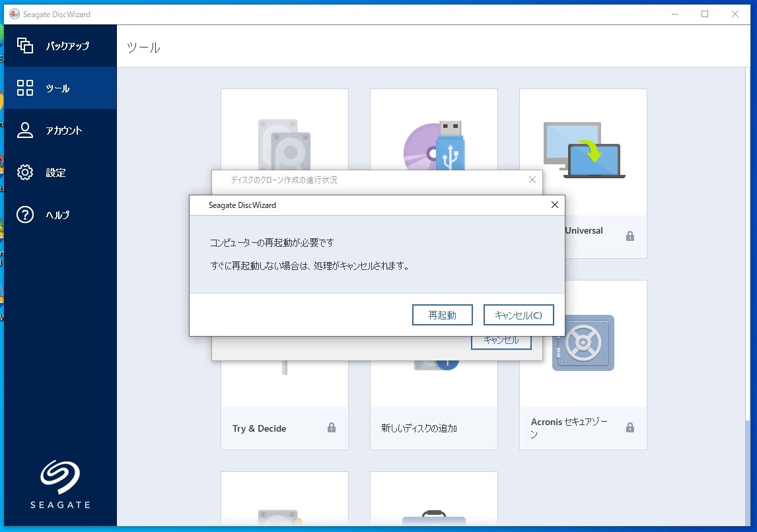Click the Universal Restore monitors icon
Image resolution: width=757 pixels, height=532 pixels.
[x=584, y=150]
